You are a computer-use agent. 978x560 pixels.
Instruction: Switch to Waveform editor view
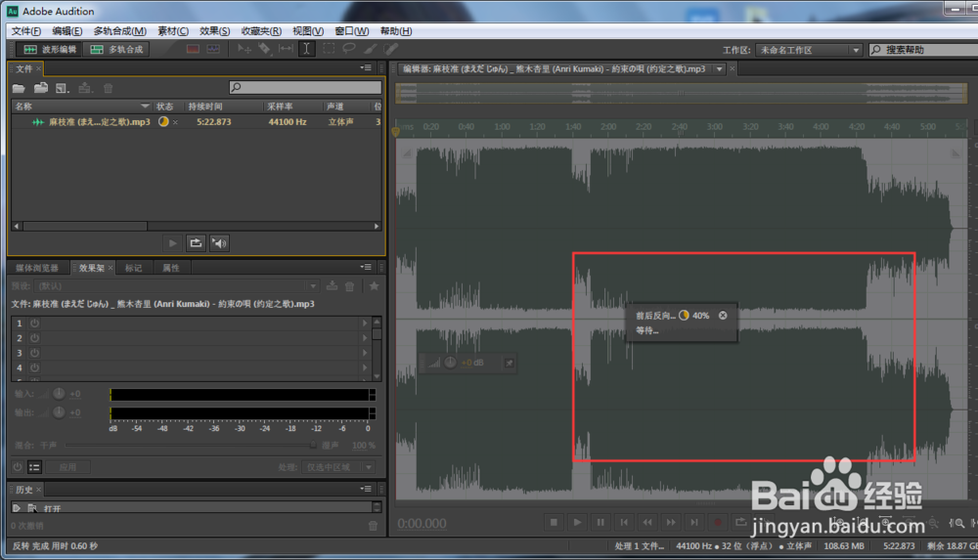(x=49, y=49)
